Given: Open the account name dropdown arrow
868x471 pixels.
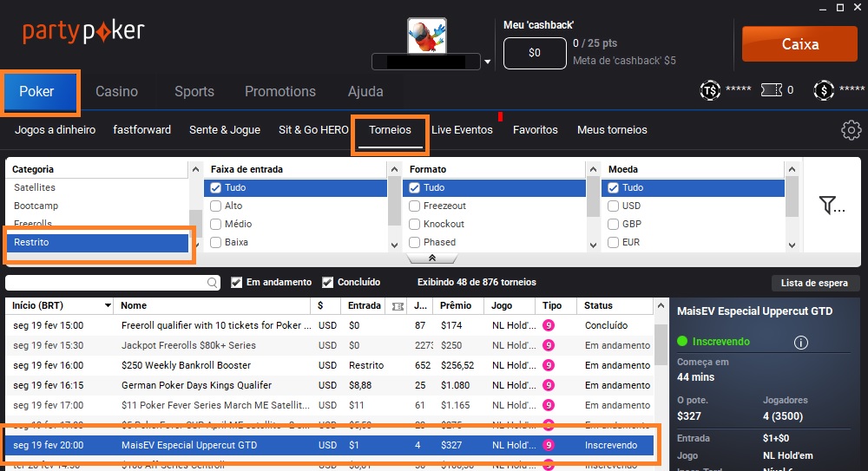Looking at the screenshot, I should 487,62.
